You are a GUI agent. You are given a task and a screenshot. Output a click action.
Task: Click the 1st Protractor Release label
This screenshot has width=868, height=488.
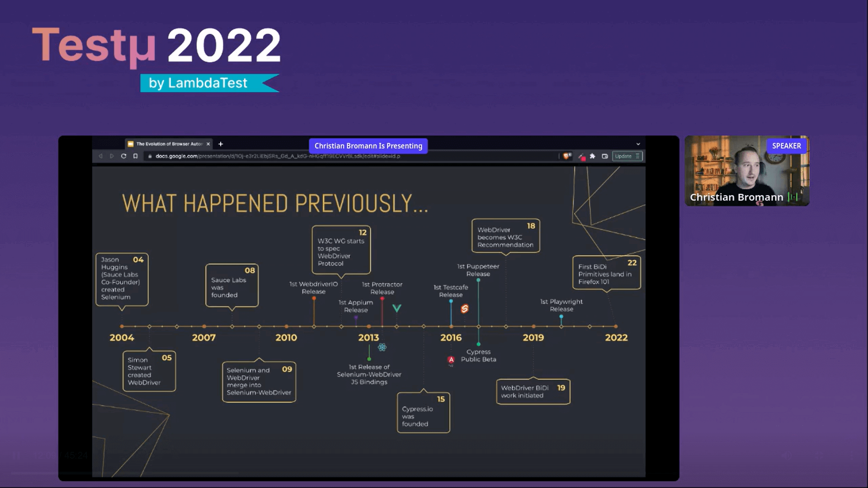[382, 288]
